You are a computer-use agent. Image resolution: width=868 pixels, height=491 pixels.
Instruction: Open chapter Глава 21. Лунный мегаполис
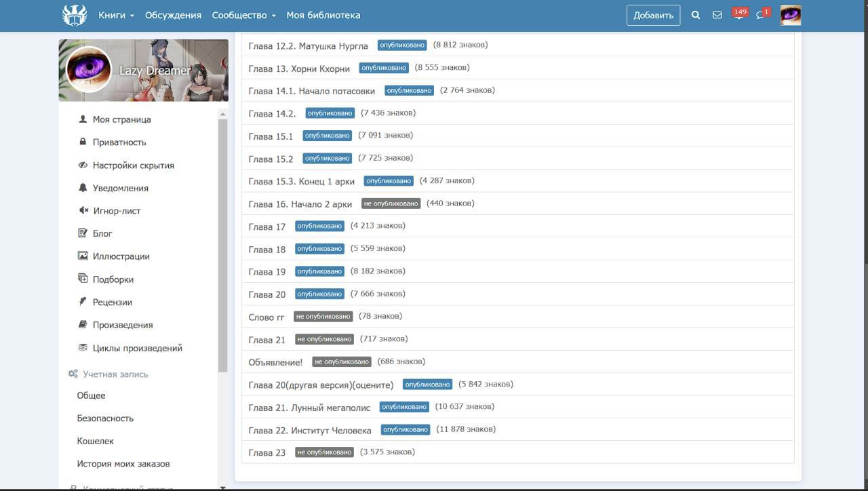(309, 408)
